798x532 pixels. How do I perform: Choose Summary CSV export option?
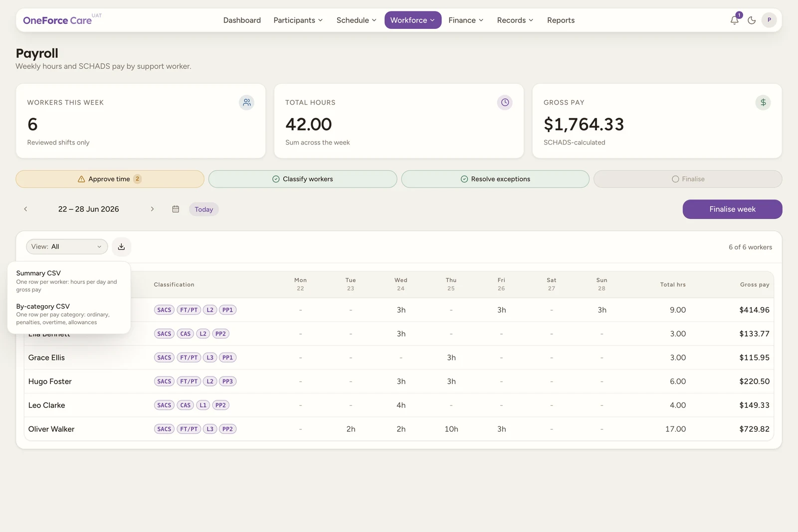69,281
